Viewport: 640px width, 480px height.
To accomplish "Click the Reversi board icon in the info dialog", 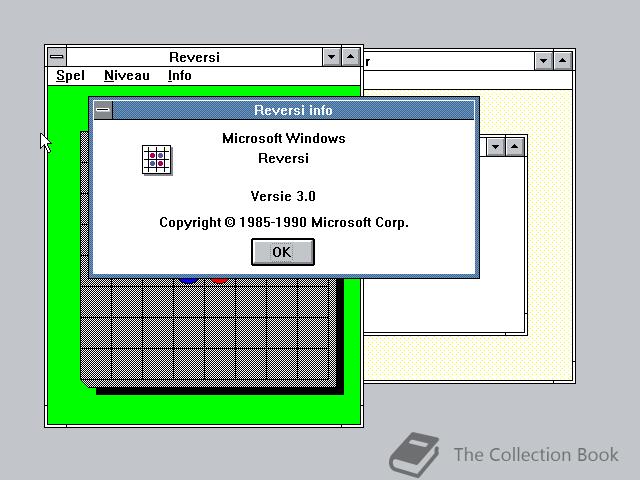I will 157,160.
